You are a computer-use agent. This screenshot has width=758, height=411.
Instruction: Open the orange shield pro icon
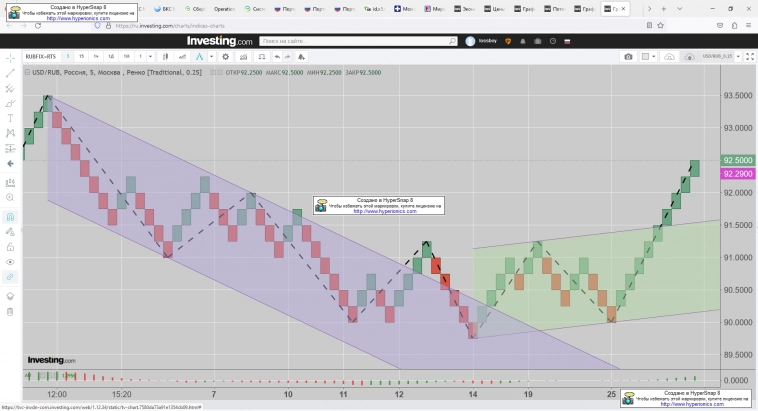pyautogui.click(x=508, y=41)
